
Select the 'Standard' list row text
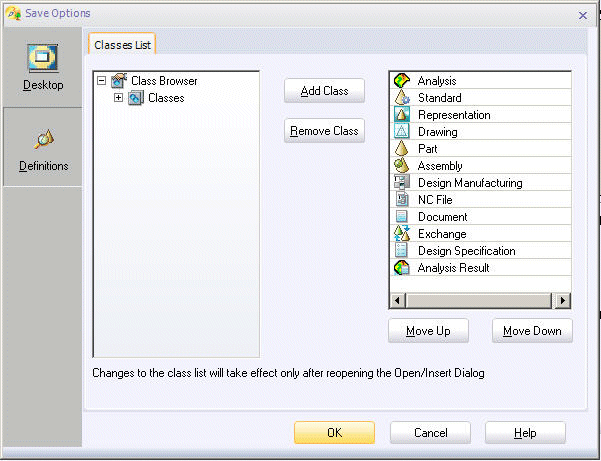pos(440,98)
